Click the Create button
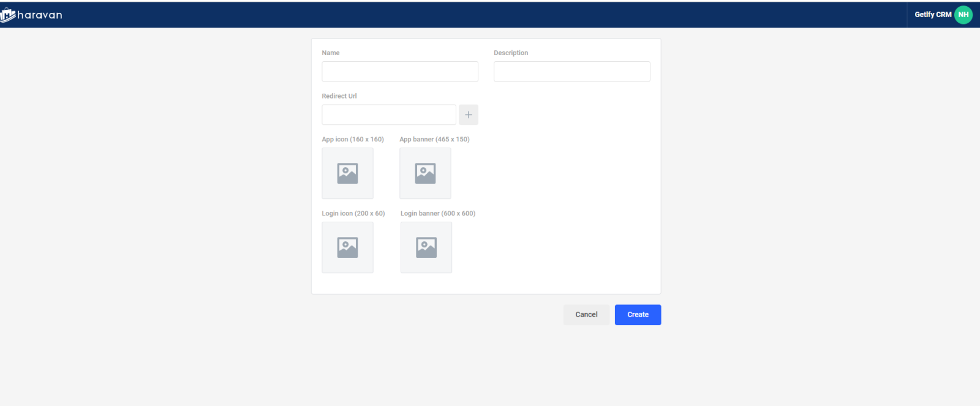Image resolution: width=980 pixels, height=406 pixels. [x=638, y=315]
